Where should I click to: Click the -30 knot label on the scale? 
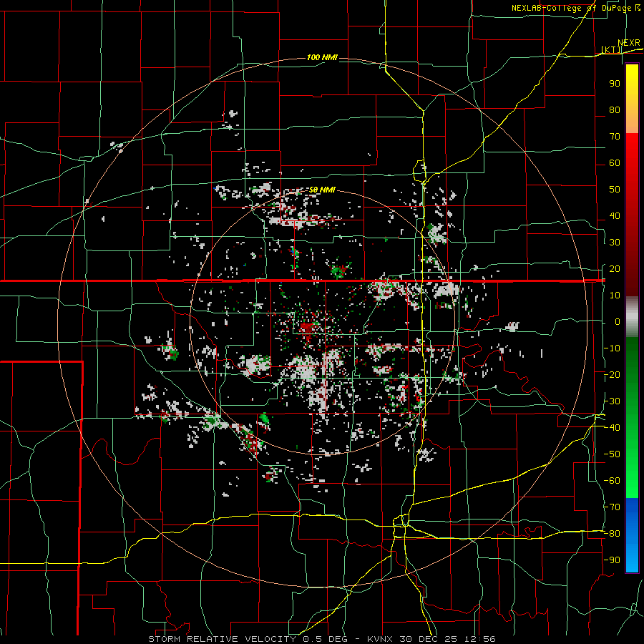coord(613,401)
